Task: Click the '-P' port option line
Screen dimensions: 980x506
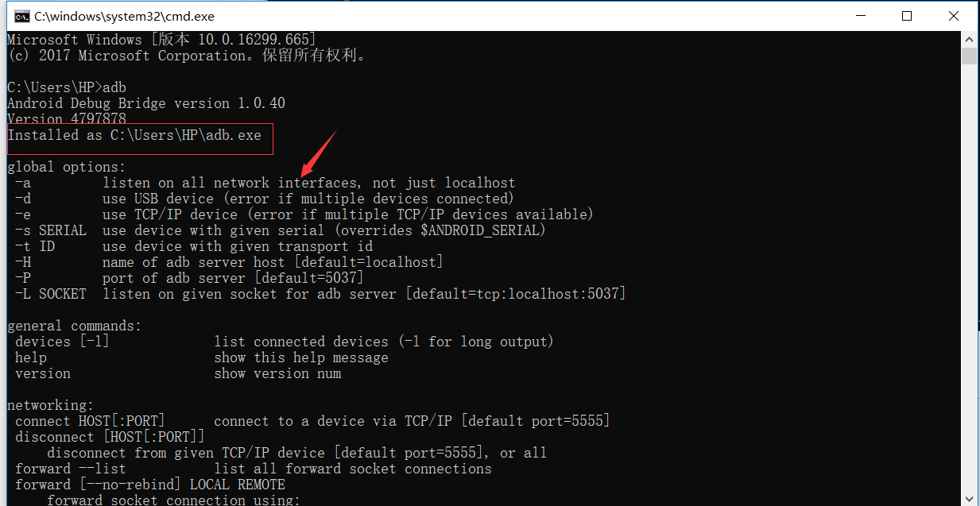Action: click(x=22, y=277)
